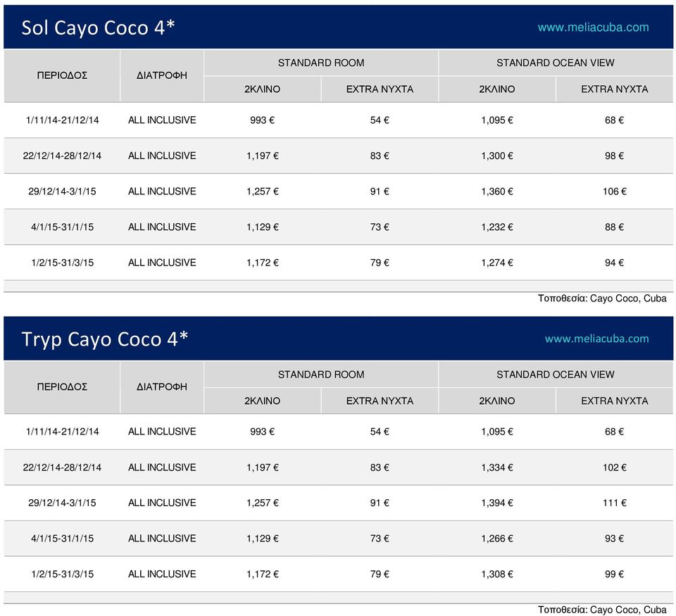The width and height of the screenshot is (676, 616).
Task: Click Tryp 99 € extra night price
Action: [614, 574]
